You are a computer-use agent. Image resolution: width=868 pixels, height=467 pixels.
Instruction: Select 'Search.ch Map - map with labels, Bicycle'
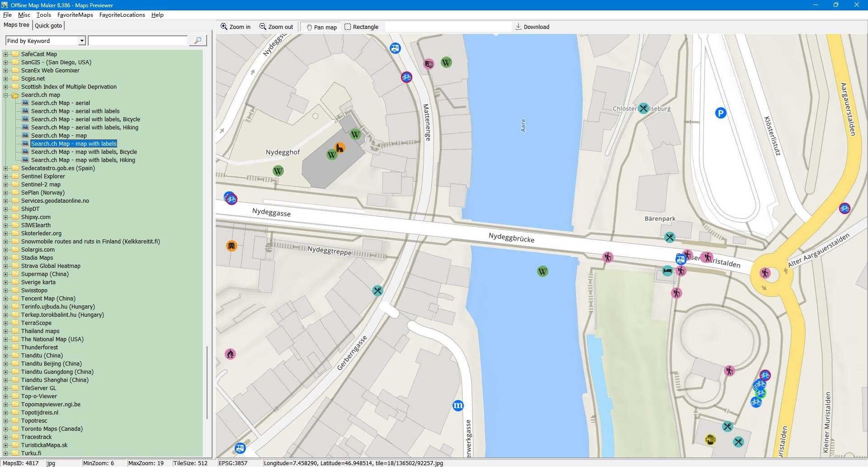[84, 152]
